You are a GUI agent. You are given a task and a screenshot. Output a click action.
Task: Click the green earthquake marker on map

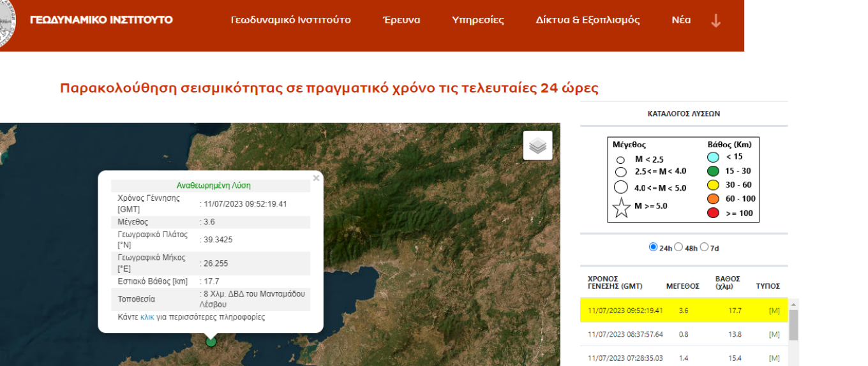[x=211, y=342]
